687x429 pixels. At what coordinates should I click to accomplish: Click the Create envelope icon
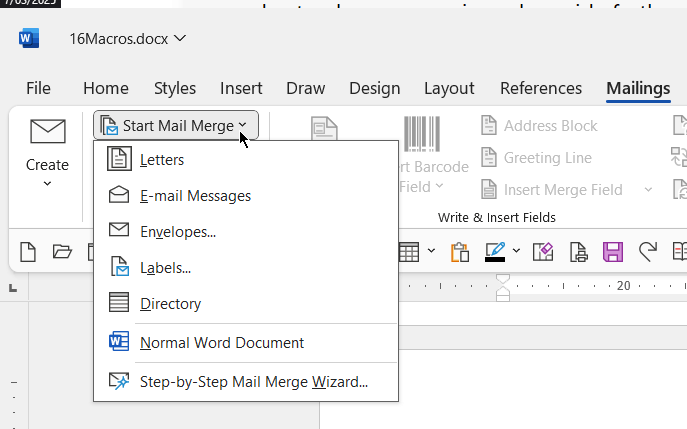click(x=48, y=131)
